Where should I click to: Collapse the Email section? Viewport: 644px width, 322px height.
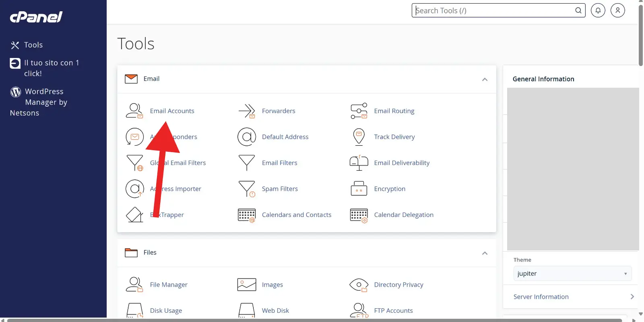485,79
